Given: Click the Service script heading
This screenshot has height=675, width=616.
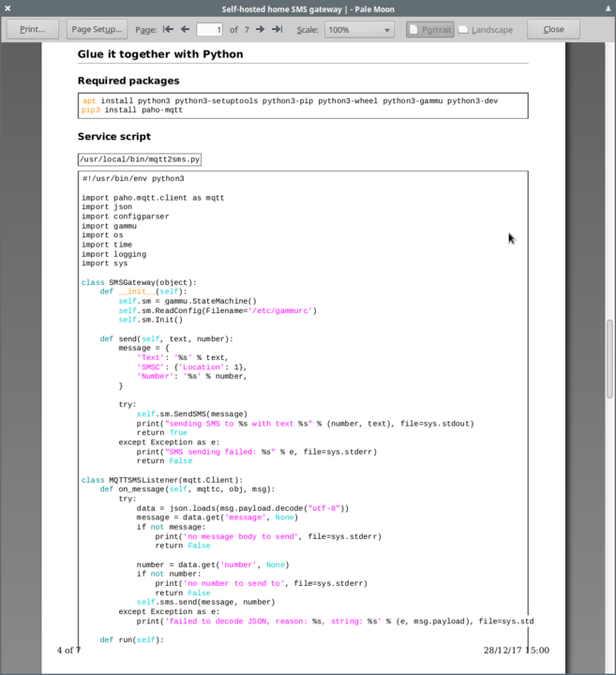Looking at the screenshot, I should point(113,136).
